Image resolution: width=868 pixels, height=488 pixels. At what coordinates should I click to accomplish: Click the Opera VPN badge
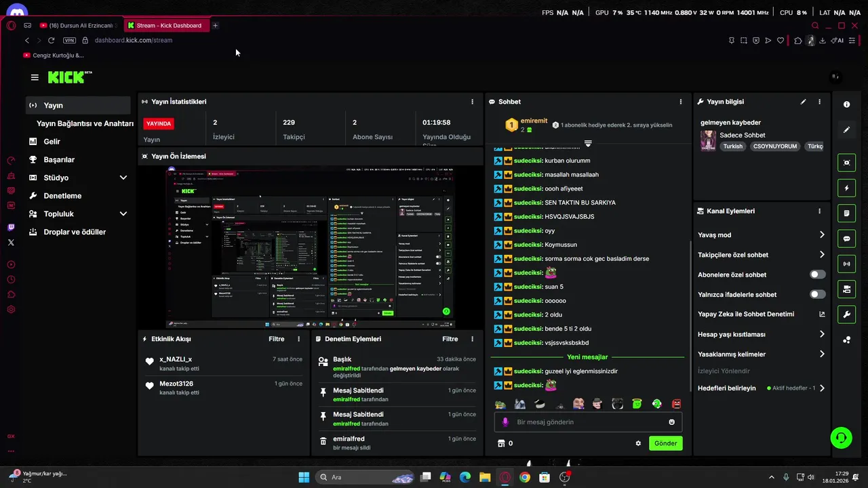pos(68,40)
